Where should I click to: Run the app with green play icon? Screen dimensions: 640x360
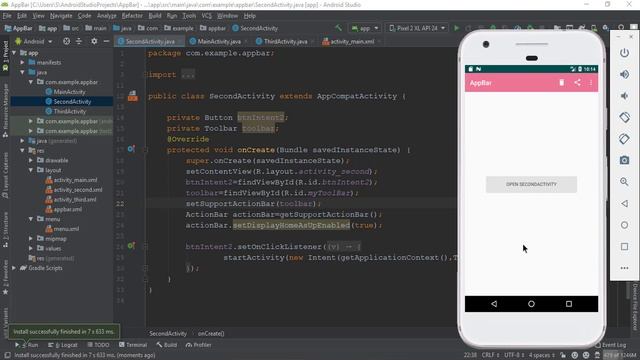click(x=456, y=28)
